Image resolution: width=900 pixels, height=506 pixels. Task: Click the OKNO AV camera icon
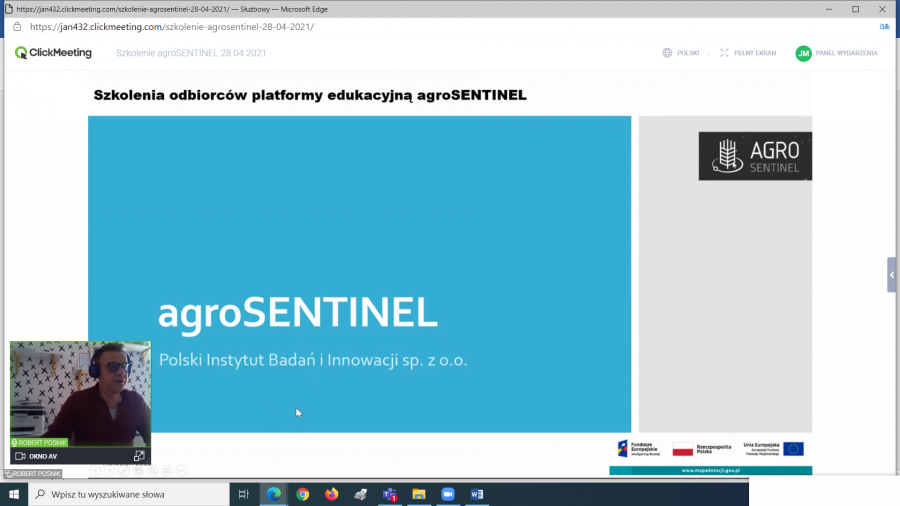[20, 456]
